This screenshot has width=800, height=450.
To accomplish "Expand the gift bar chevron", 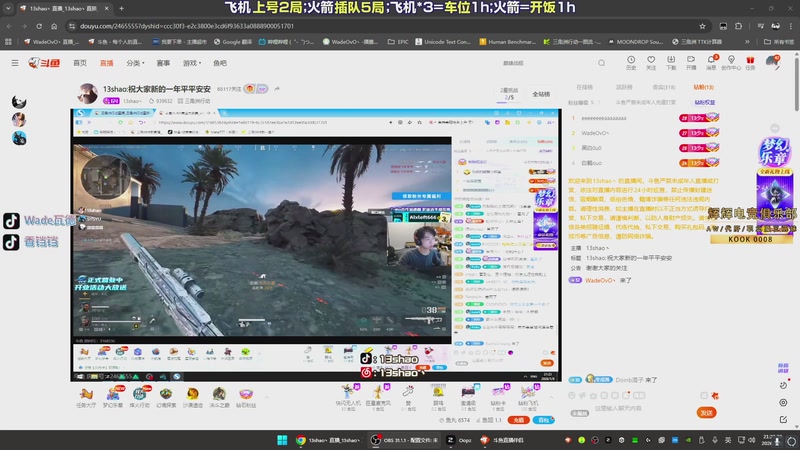I will [x=551, y=397].
